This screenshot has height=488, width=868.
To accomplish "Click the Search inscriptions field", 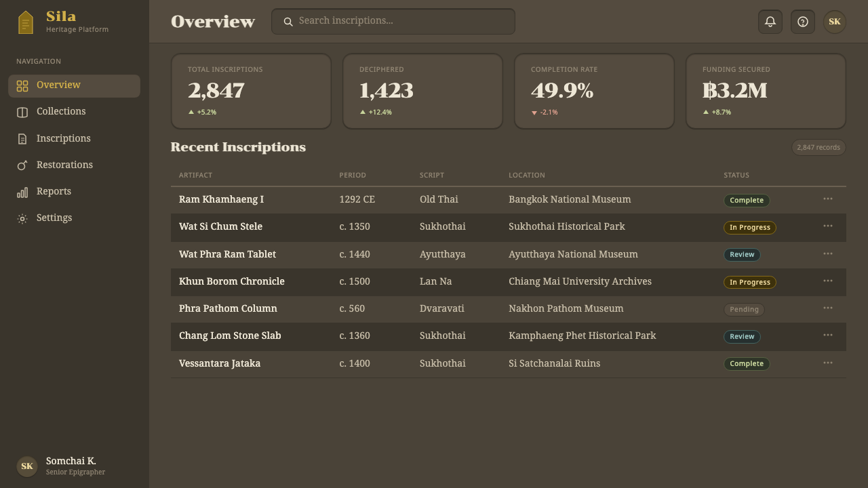I will 393,22.
